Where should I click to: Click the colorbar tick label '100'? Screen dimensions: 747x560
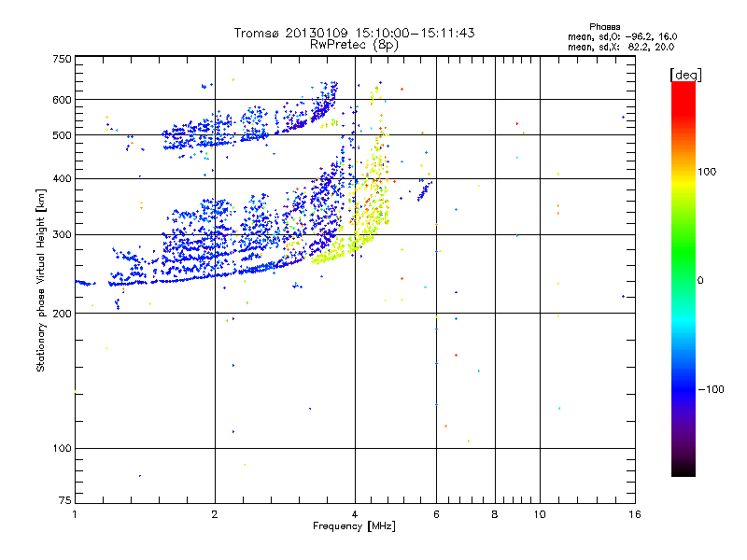(707, 172)
